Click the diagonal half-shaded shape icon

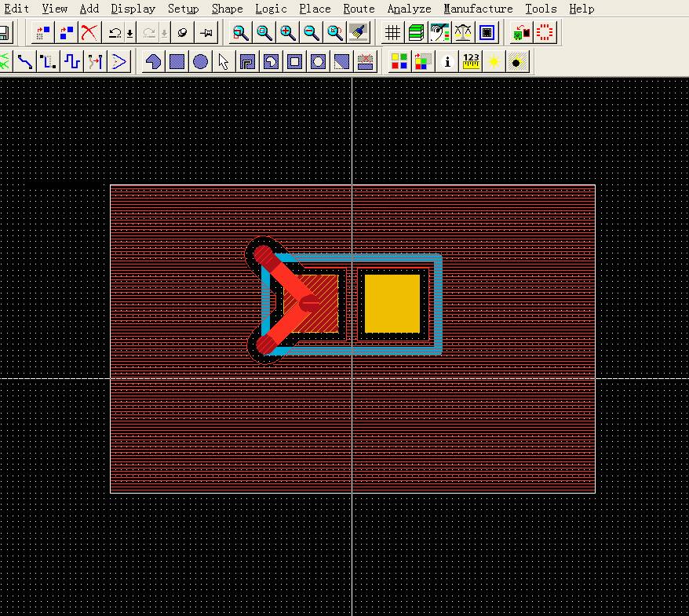342,61
